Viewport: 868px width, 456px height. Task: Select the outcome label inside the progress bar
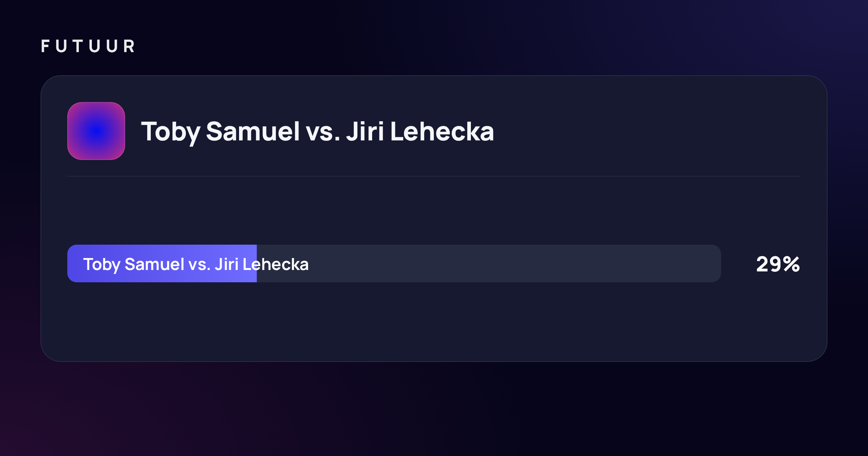196,265
